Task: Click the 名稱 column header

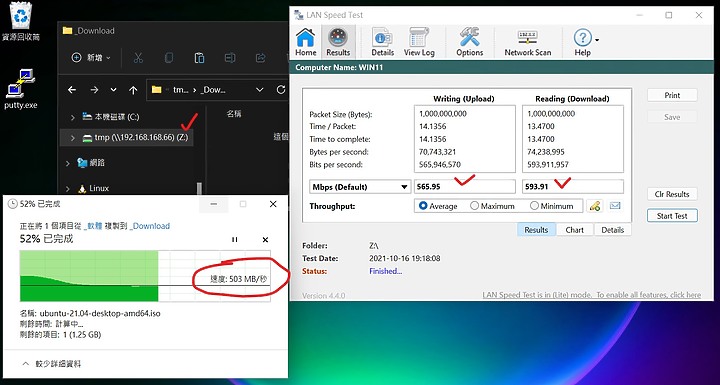Action: tap(234, 113)
